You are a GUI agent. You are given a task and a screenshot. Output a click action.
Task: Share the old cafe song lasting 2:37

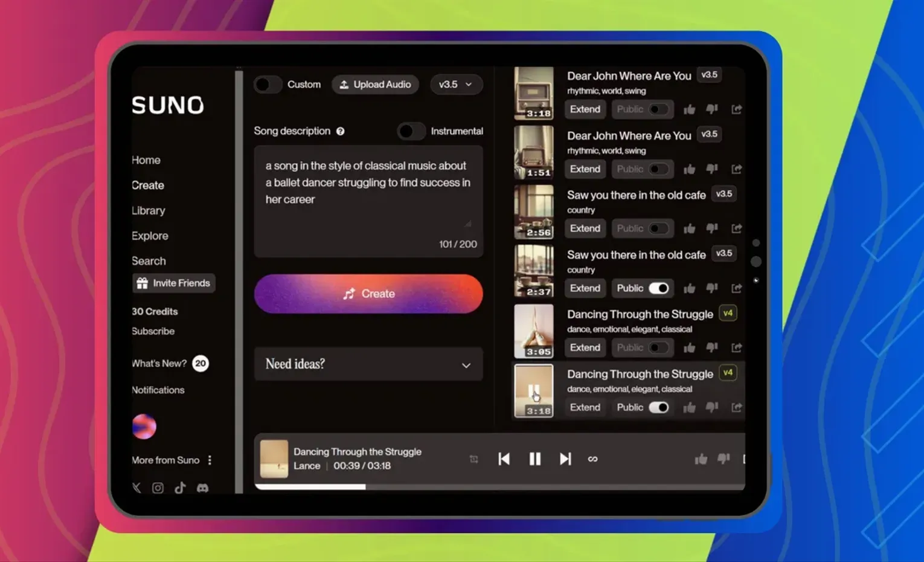tap(736, 288)
